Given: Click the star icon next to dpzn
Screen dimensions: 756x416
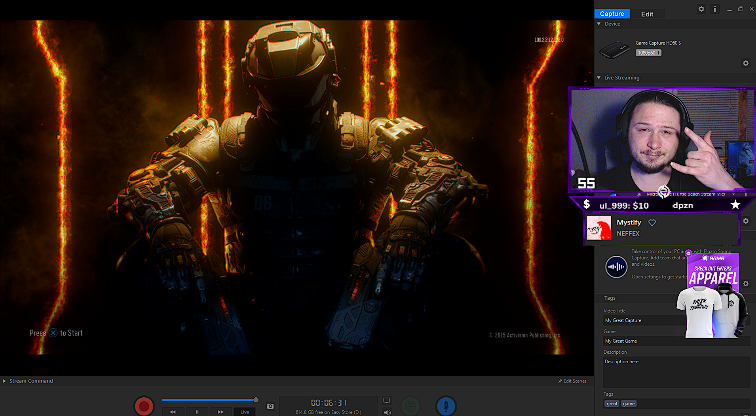Looking at the screenshot, I should tap(735, 205).
